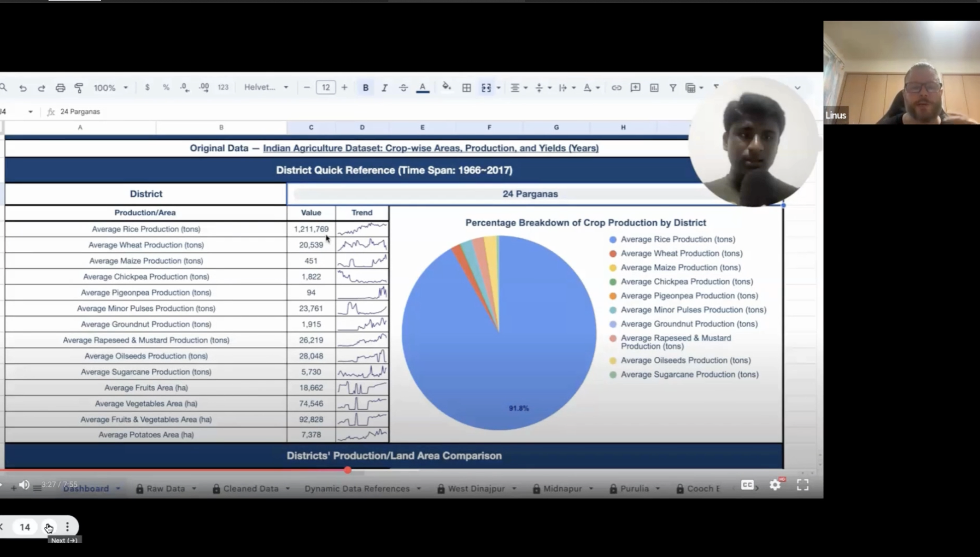Open the cell borders tool
980x557 pixels.
466,88
